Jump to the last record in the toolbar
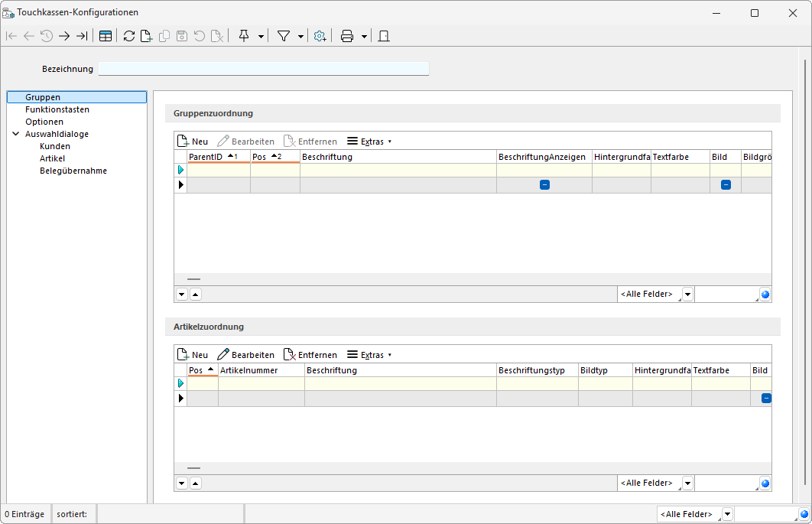This screenshot has height=524, width=812. (x=82, y=36)
